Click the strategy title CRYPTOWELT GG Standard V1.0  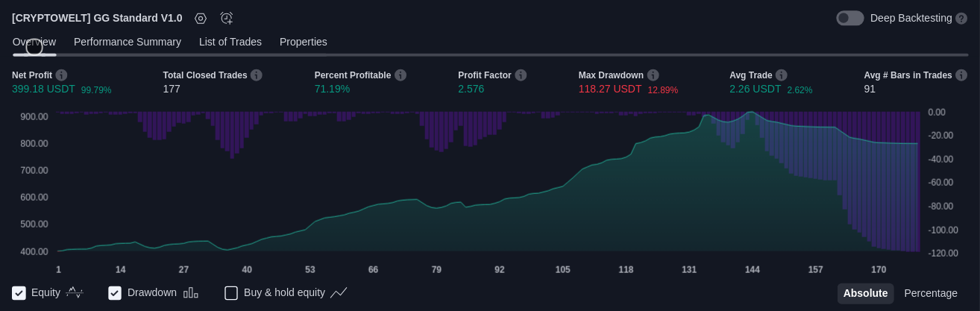(x=97, y=19)
